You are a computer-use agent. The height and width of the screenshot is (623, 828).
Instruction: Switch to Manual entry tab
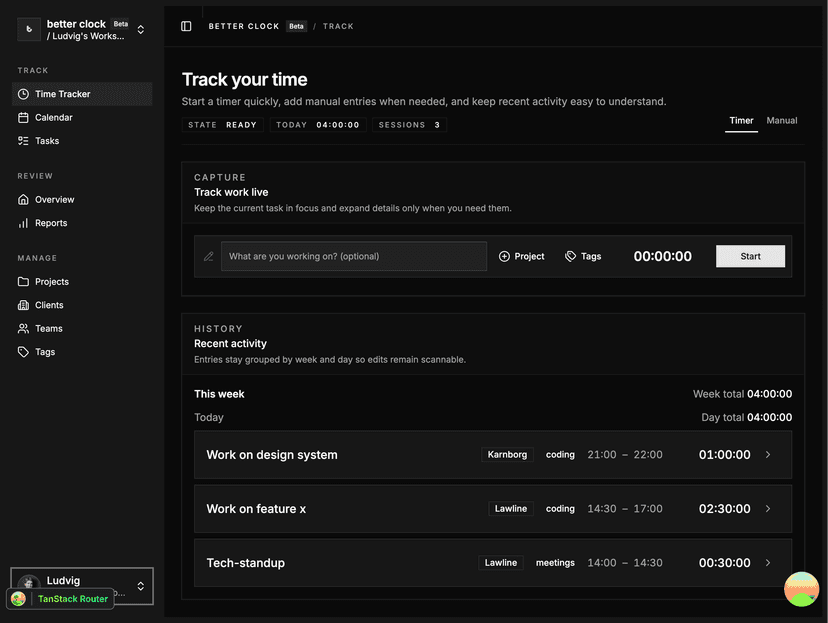[x=781, y=121]
